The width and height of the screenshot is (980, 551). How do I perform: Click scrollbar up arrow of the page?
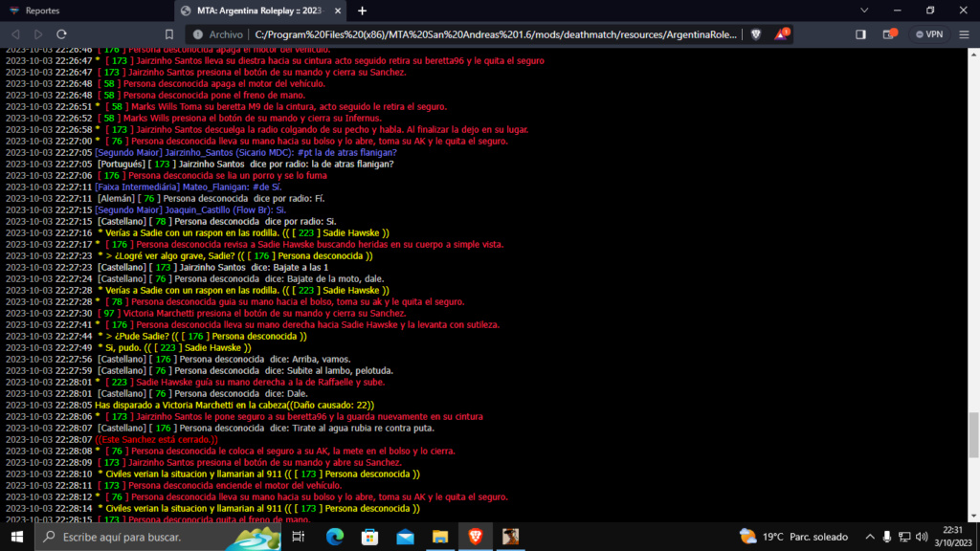click(x=973, y=55)
